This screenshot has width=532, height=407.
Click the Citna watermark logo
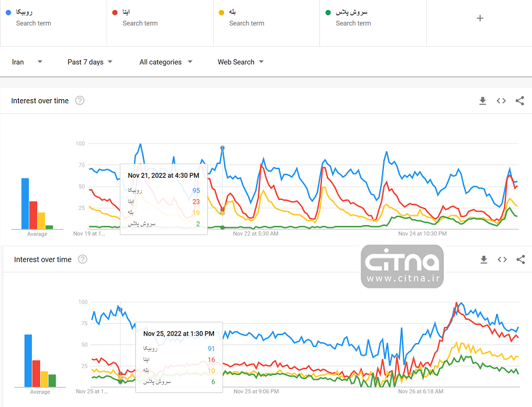coord(403,266)
